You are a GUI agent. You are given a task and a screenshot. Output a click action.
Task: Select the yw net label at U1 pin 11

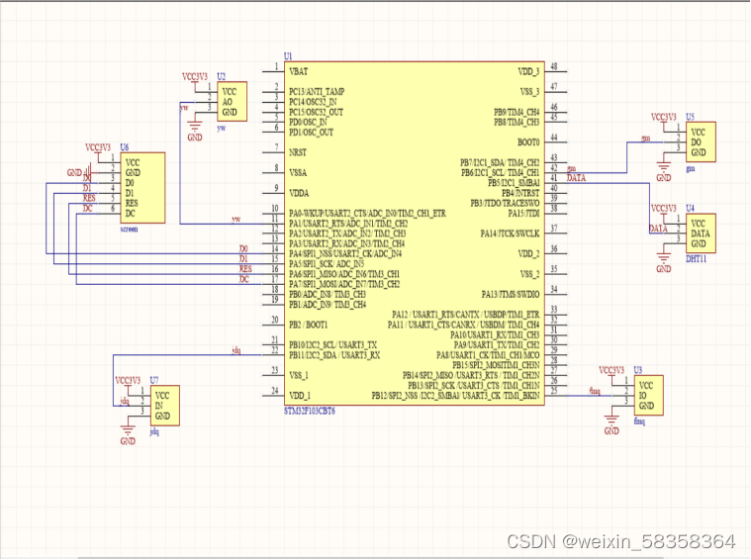click(236, 220)
